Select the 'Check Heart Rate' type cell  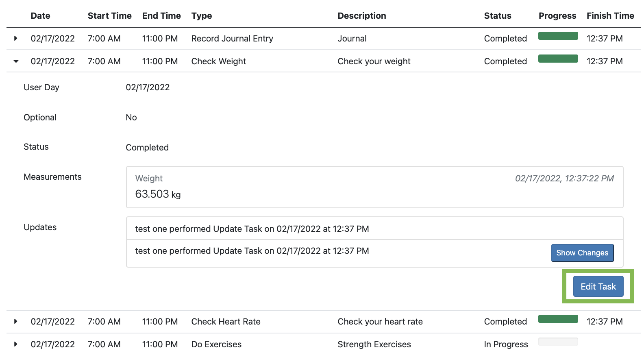coord(226,322)
